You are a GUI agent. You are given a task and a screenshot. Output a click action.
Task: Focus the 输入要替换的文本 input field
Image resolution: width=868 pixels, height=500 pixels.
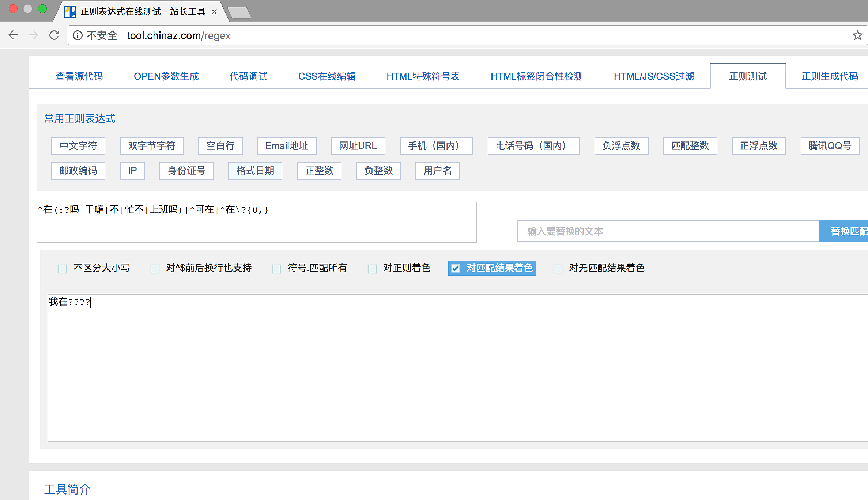click(668, 231)
